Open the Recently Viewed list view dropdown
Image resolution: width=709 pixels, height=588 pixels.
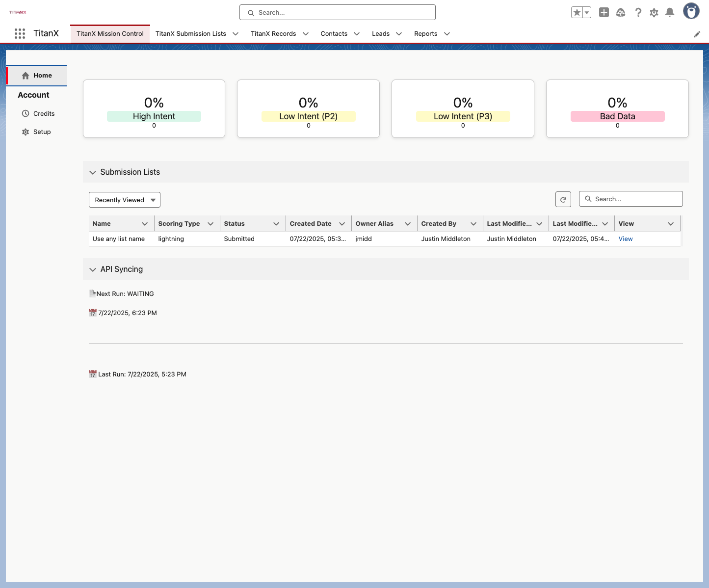125,200
